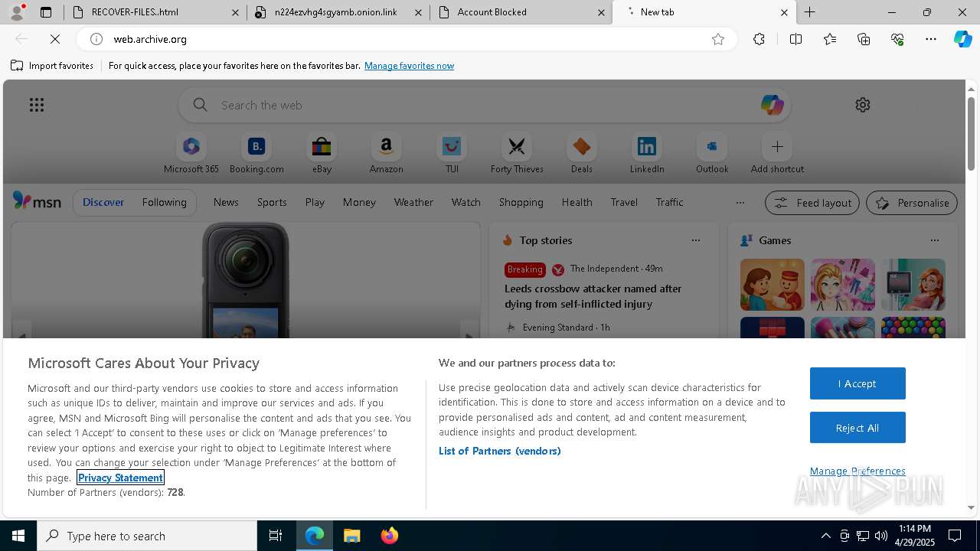Open the News category
This screenshot has width=980, height=551.
point(226,202)
